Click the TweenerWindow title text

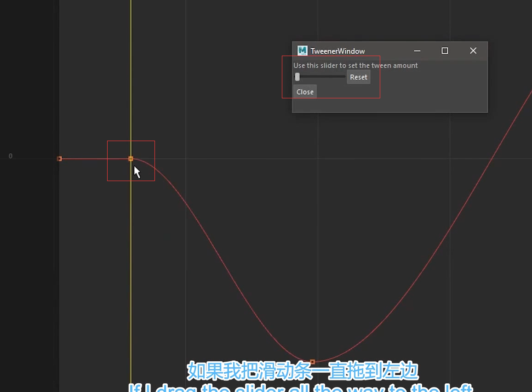[338, 51]
